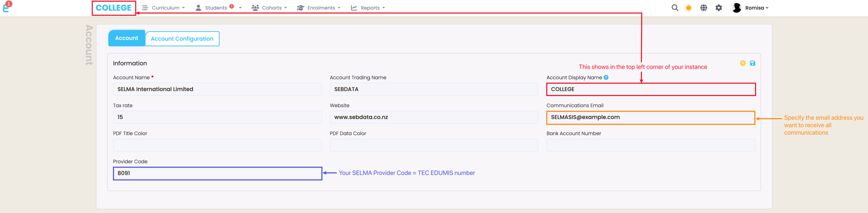
Task: Click the Account Display Name help icon
Action: tap(606, 77)
